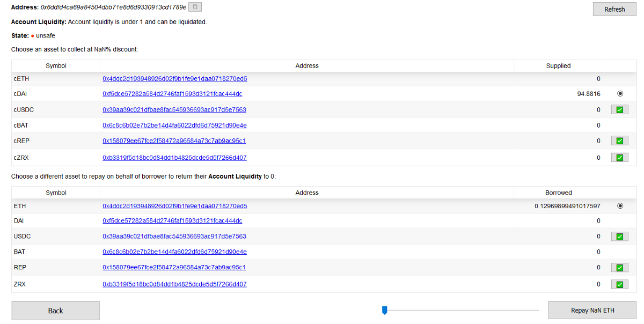This screenshot has width=644, height=324.
Task: Toggle the green checkmark for REP borrowed
Action: (x=619, y=267)
